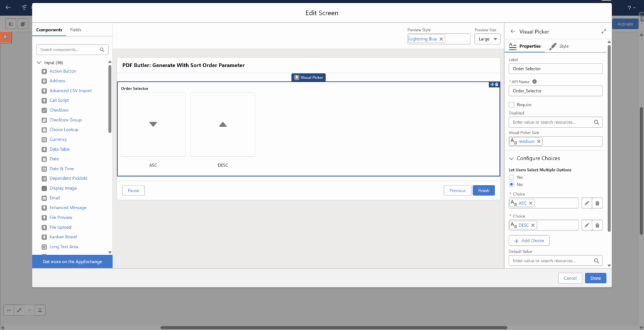Click the API Name info icon
644x330 pixels.
535,81
